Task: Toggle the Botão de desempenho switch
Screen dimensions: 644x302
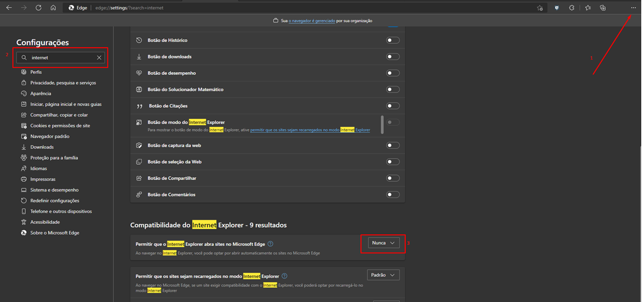Action: click(x=393, y=73)
